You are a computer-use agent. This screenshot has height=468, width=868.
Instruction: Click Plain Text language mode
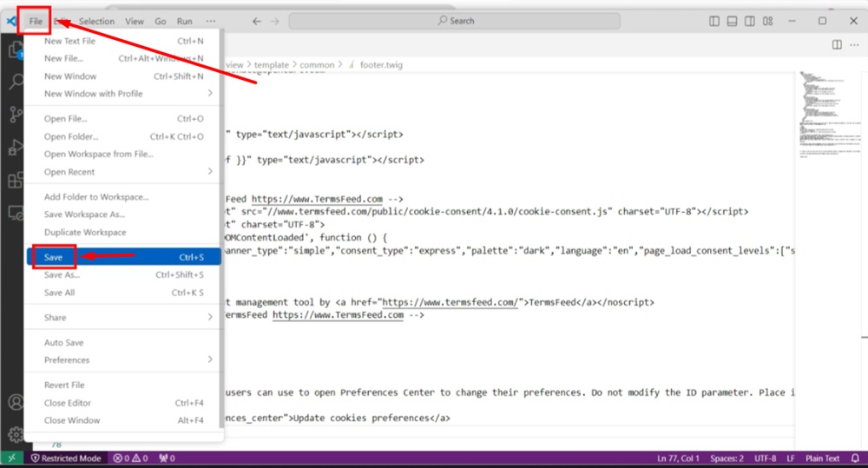point(823,458)
